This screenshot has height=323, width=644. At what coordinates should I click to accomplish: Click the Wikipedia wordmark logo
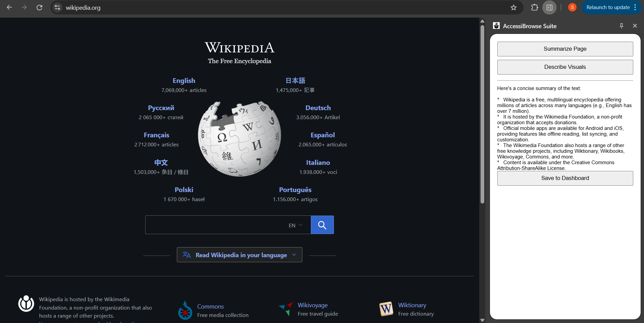pos(240,48)
